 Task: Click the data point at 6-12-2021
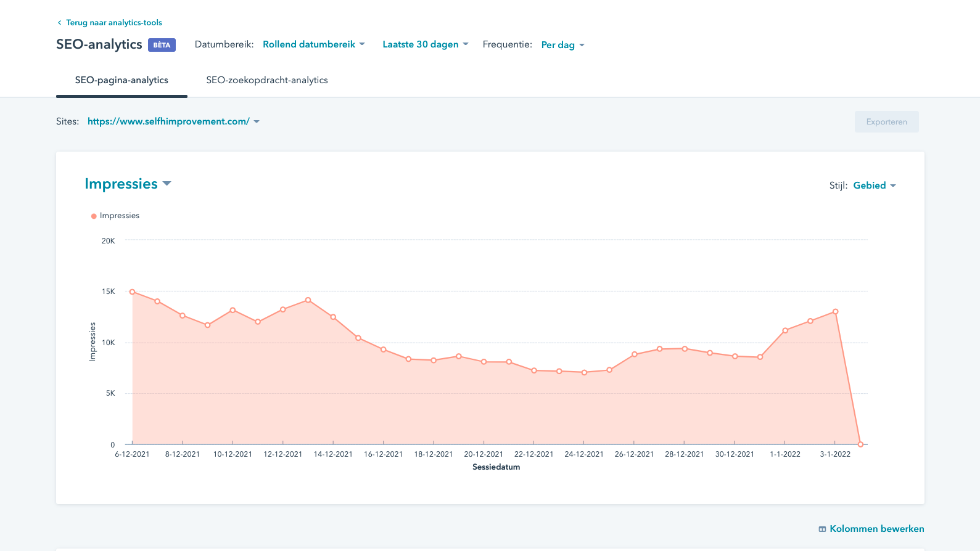132,292
